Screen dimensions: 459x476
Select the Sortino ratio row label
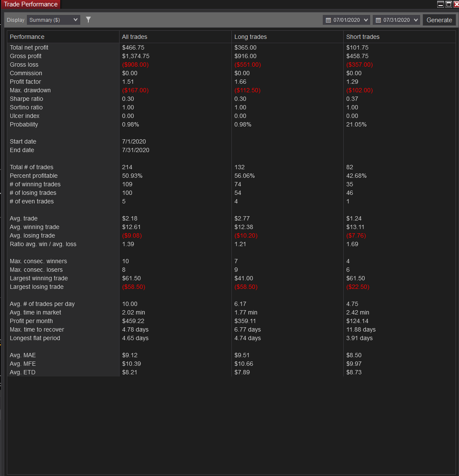pos(26,107)
